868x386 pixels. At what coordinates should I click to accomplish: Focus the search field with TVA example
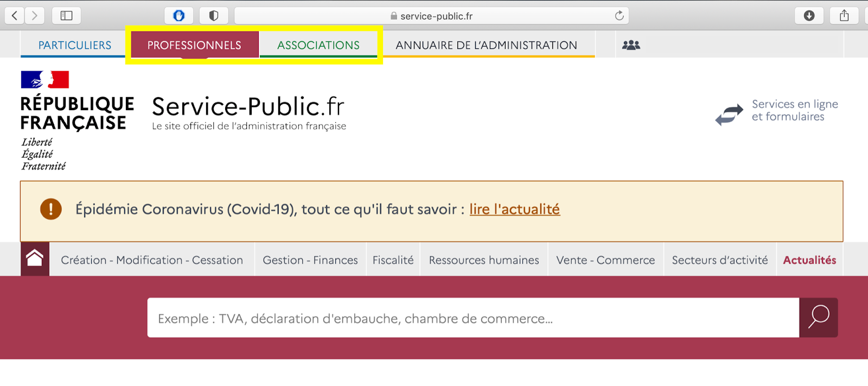pyautogui.click(x=473, y=318)
